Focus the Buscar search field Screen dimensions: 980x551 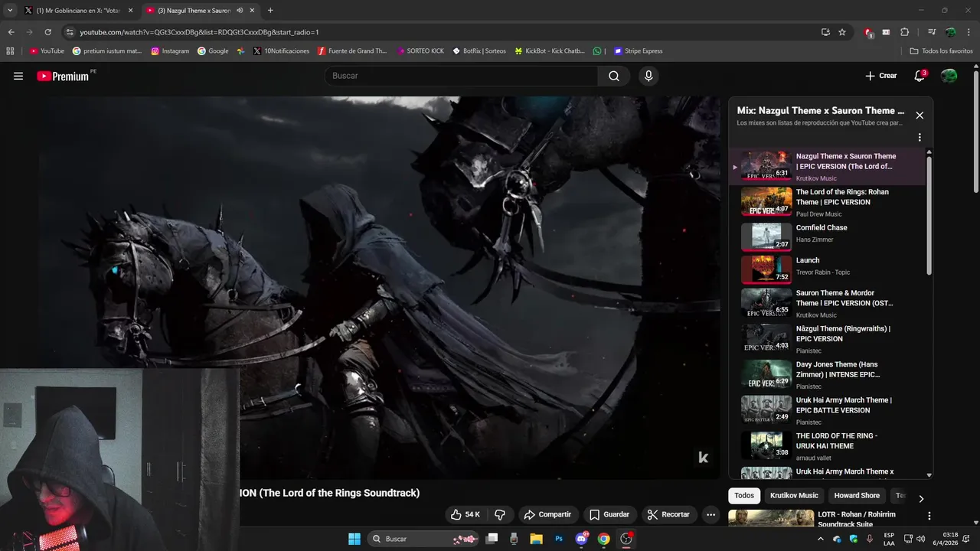(461, 76)
